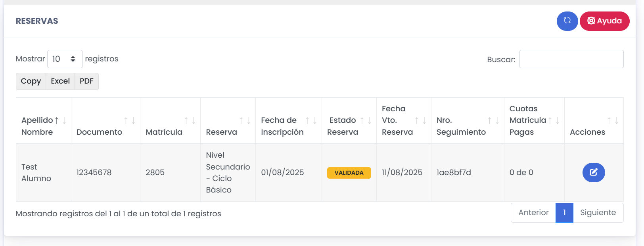The height and width of the screenshot is (246, 644).
Task: Go to Anterior page
Action: coord(533,213)
